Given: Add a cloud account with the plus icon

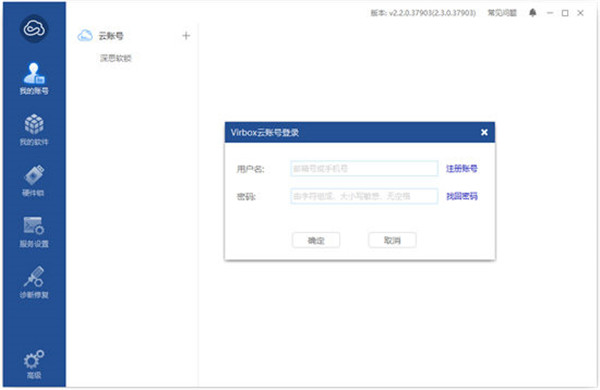Looking at the screenshot, I should (x=186, y=36).
